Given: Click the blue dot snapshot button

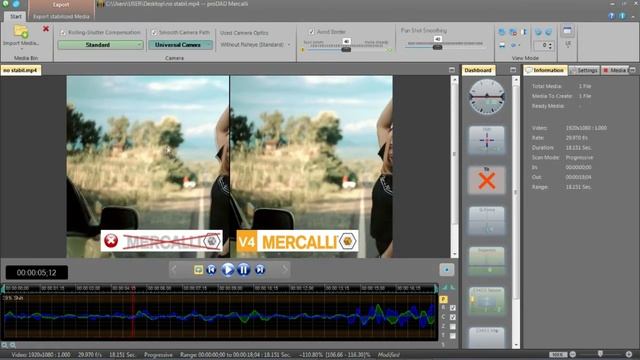Looking at the screenshot, I should (x=447, y=269).
